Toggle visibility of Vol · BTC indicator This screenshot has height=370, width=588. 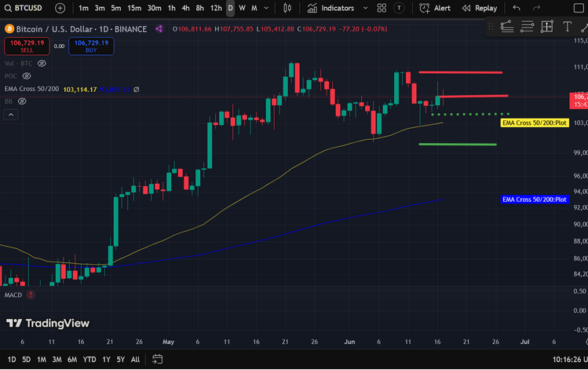click(42, 64)
